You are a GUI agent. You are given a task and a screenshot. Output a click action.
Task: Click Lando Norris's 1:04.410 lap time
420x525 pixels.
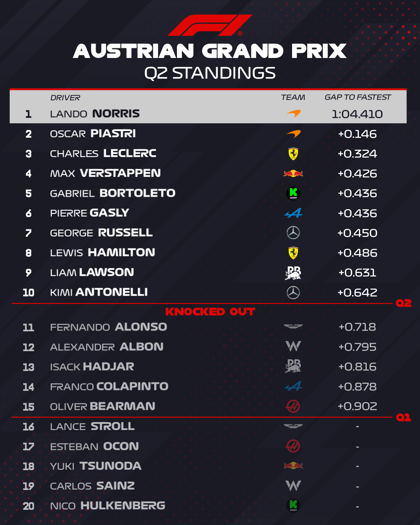pyautogui.click(x=357, y=114)
